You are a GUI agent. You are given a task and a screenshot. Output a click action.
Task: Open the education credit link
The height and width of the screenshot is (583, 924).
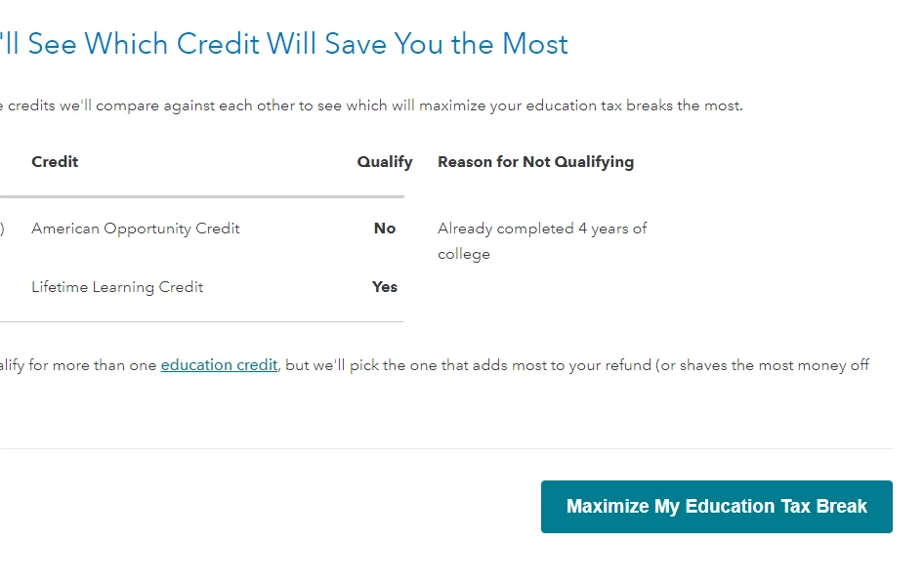[x=219, y=365]
